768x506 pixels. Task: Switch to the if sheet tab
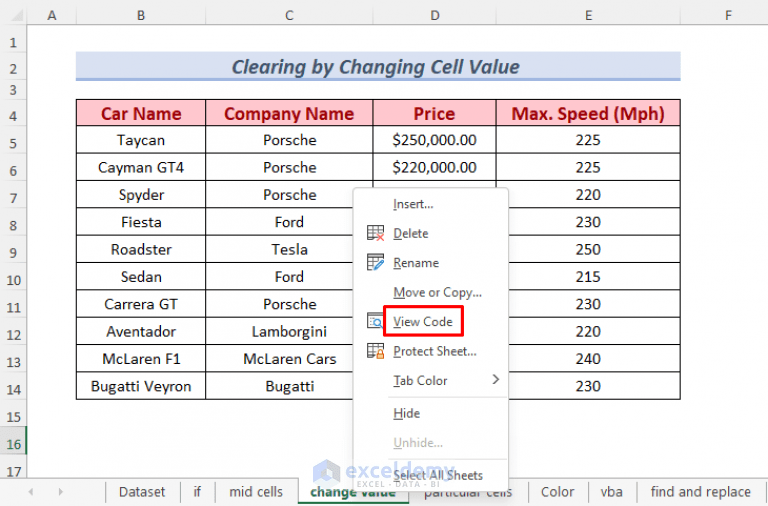pyautogui.click(x=197, y=492)
